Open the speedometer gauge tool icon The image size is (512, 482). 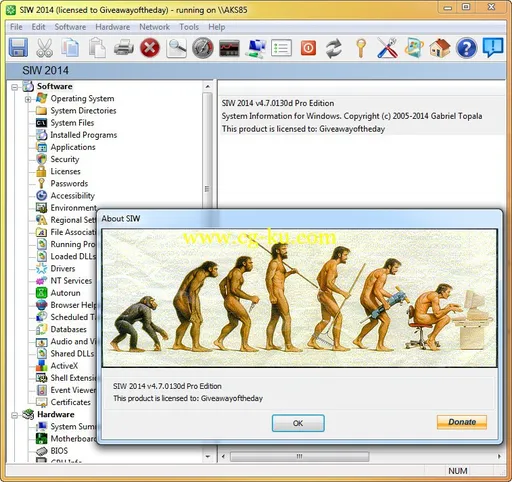tap(203, 48)
